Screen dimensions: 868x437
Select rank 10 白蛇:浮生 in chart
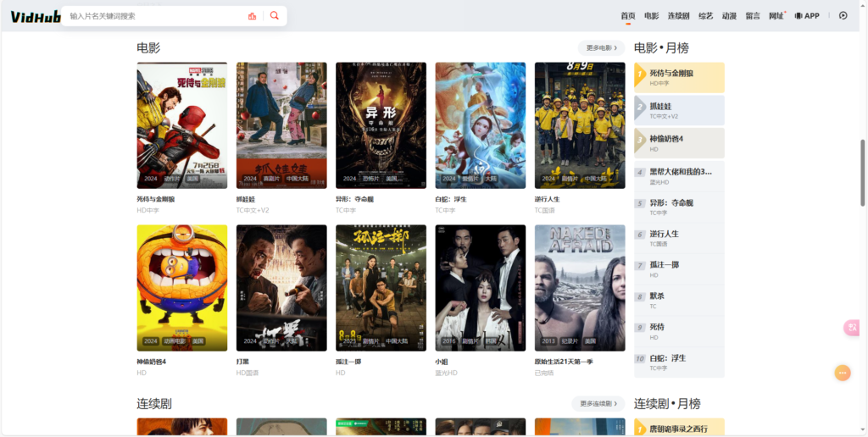tap(679, 362)
